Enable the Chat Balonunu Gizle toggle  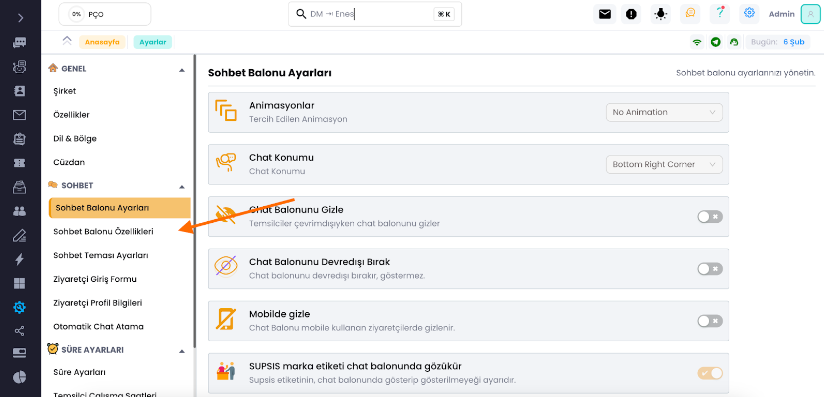coord(710,217)
